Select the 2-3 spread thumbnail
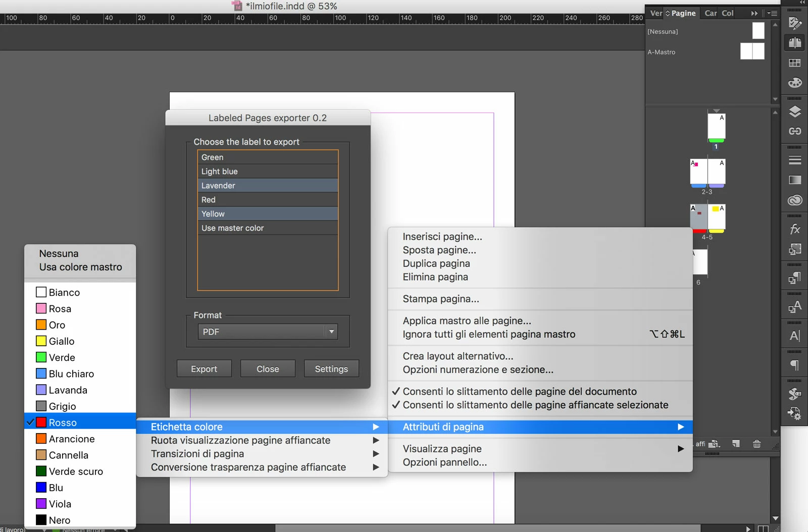The width and height of the screenshot is (808, 532). [x=708, y=173]
